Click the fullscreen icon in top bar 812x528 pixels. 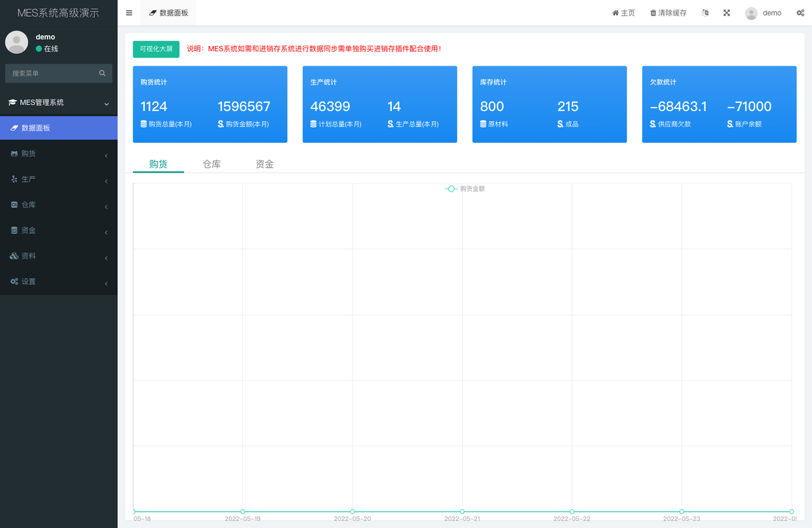[x=726, y=13]
